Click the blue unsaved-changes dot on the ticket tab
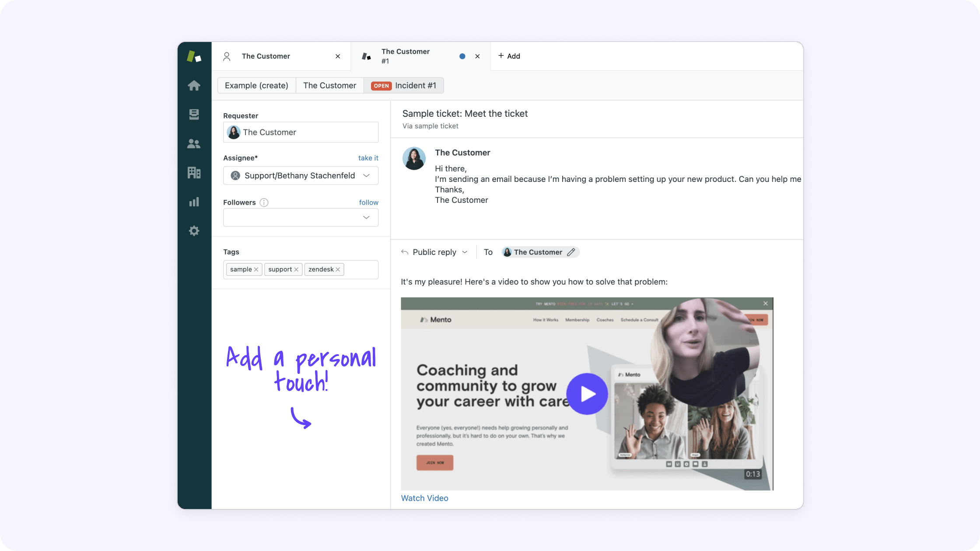 pos(462,56)
